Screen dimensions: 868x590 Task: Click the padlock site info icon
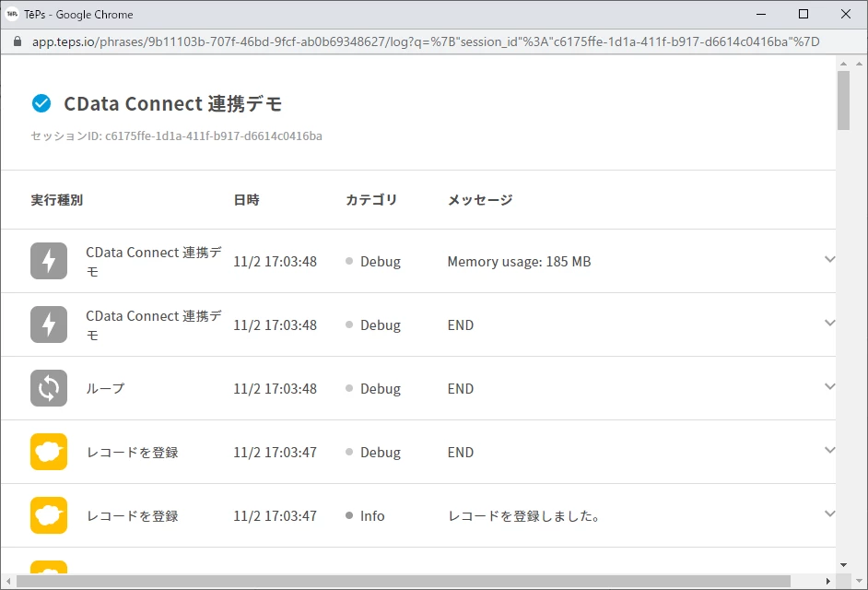tap(18, 41)
